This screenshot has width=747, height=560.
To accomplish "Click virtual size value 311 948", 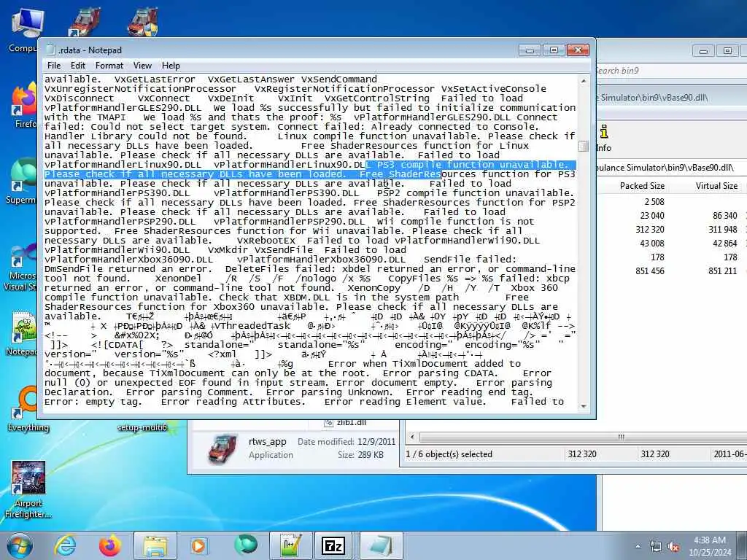I will pos(723,230).
